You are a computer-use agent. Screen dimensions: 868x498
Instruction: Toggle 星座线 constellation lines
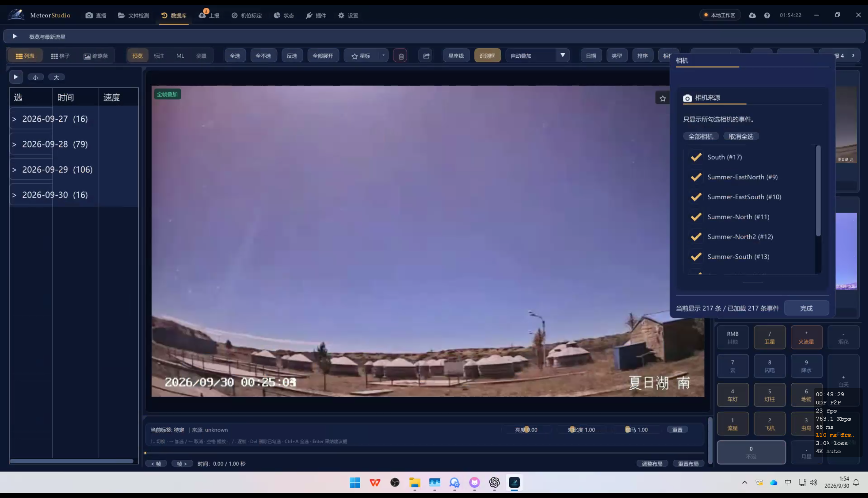point(456,56)
